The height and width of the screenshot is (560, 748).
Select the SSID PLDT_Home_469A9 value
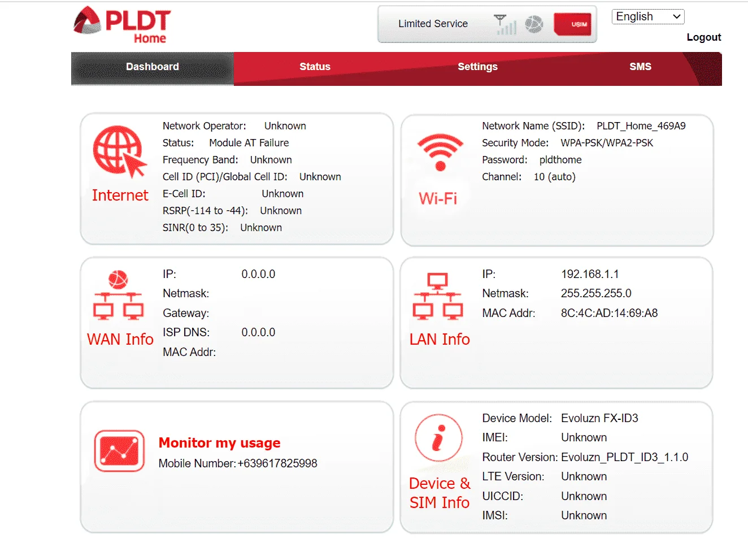coord(641,126)
